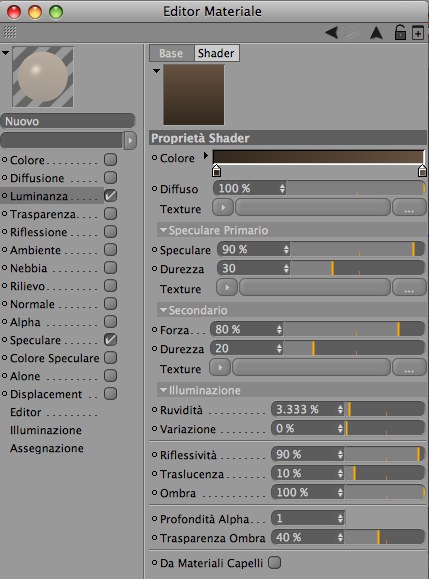Click the Nuovo material name field

click(68, 121)
